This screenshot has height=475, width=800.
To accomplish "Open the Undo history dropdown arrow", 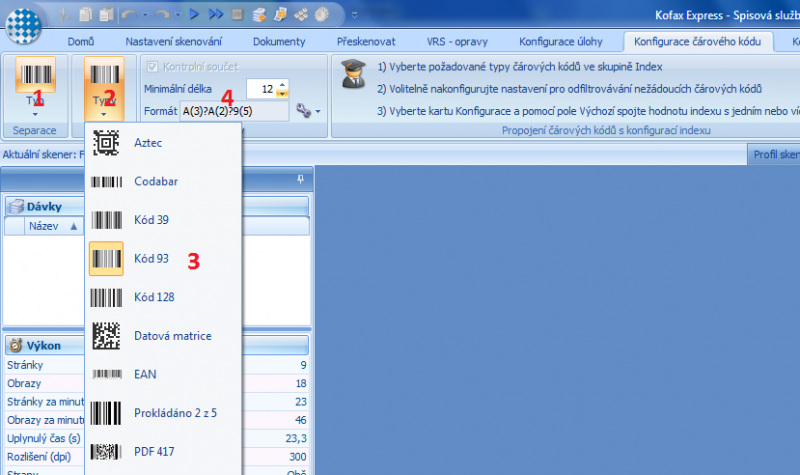I will pos(145,15).
